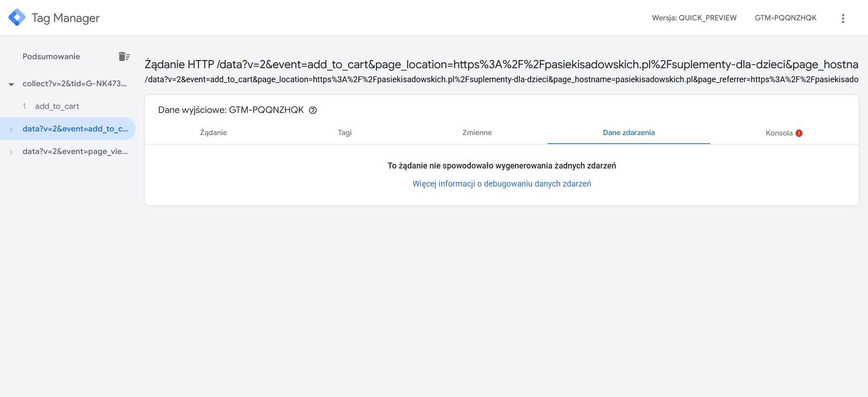This screenshot has width=868, height=397.
Task: Switch to the Tagi tab
Action: [344, 132]
